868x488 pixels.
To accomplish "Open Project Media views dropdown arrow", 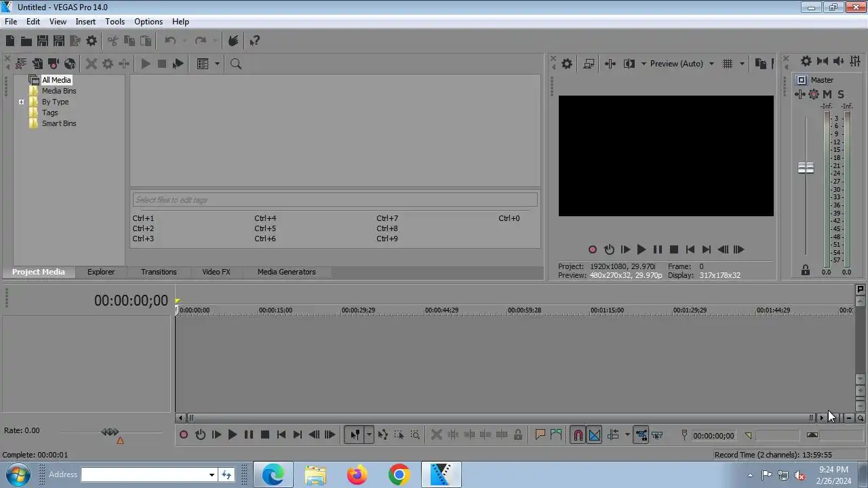I will coord(217,64).
